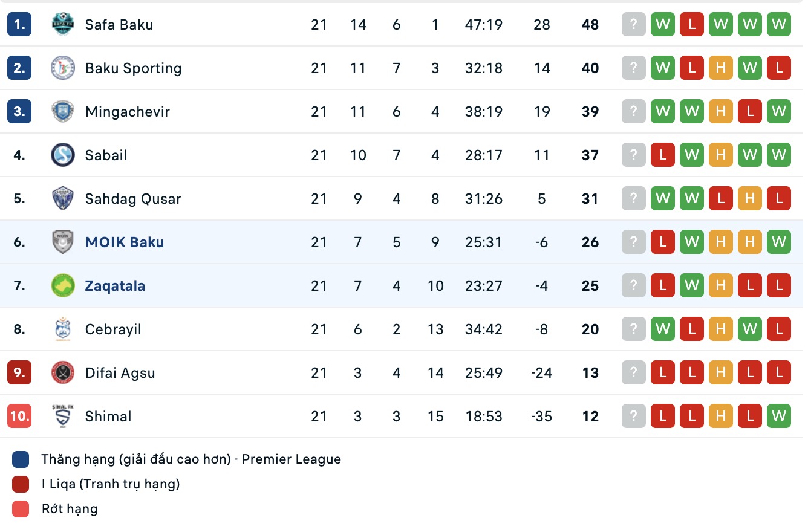This screenshot has width=808, height=532.
Task: Click the orange H draw badge for Sabail
Action: (x=720, y=155)
